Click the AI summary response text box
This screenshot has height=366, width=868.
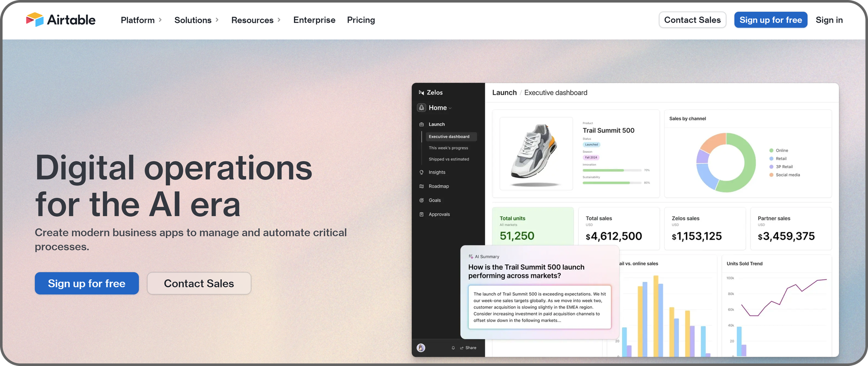coord(539,307)
